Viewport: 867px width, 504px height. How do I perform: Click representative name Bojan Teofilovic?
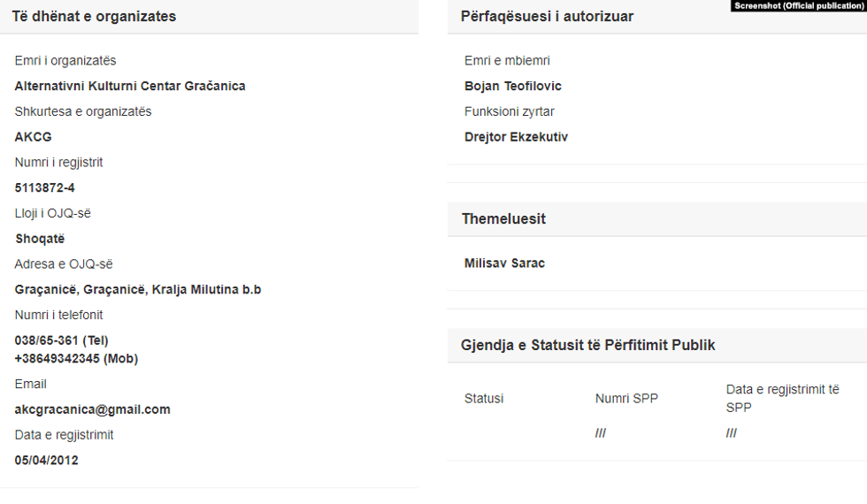click(513, 86)
